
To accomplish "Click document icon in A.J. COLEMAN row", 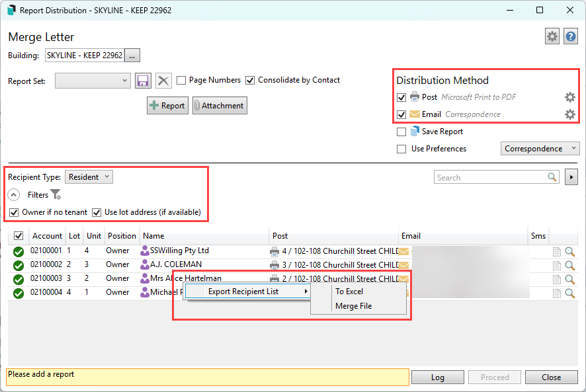I will [557, 266].
